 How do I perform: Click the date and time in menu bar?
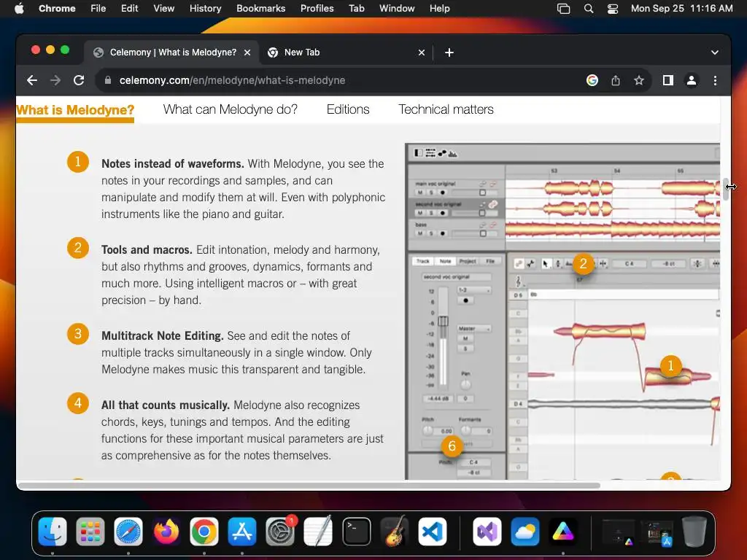[x=682, y=9]
